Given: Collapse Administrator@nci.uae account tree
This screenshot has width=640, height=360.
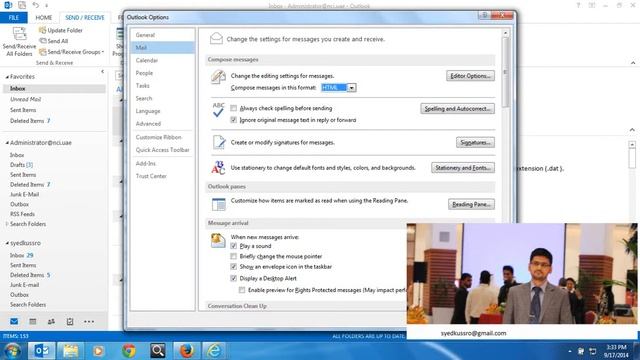Looking at the screenshot, I should point(7,143).
